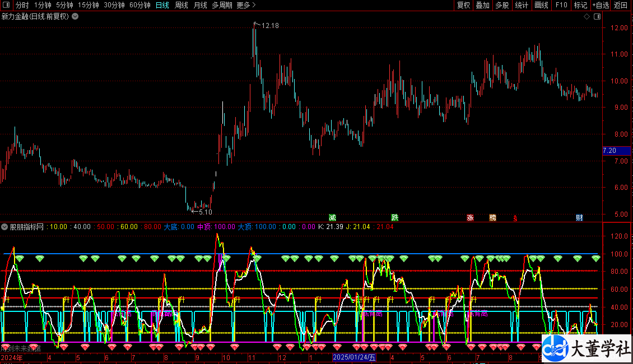633x364 pixels.
Task: Open the blue 财 finance marker
Action: 579,218
